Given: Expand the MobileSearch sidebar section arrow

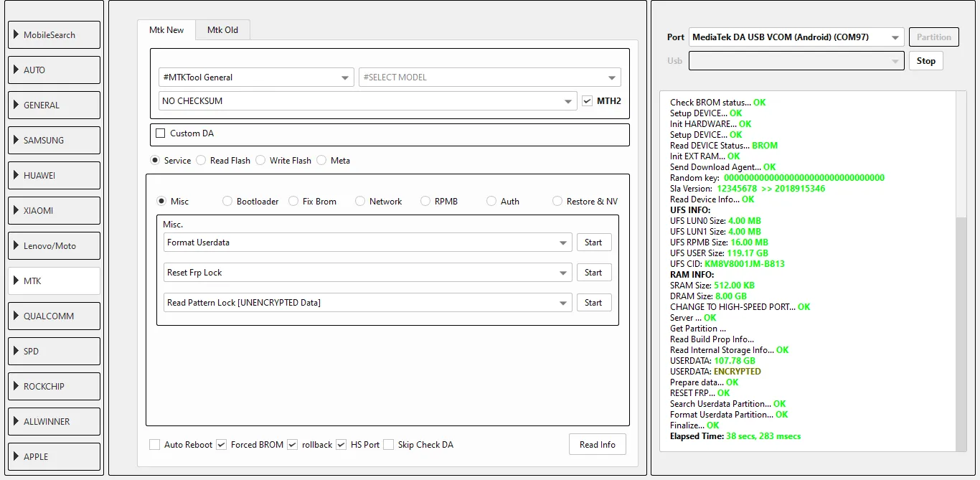Looking at the screenshot, I should pyautogui.click(x=17, y=34).
